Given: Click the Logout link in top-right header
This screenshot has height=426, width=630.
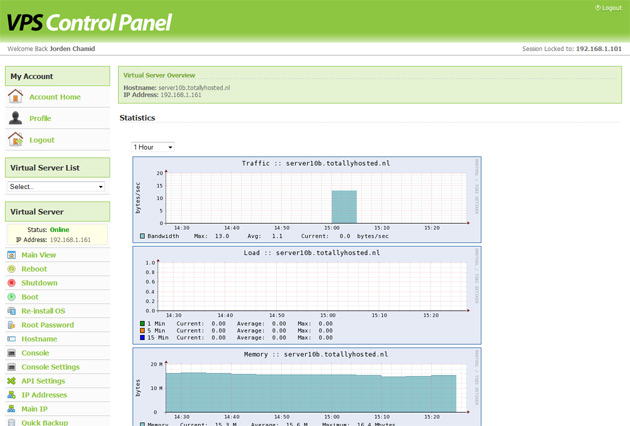Looking at the screenshot, I should pos(609,8).
